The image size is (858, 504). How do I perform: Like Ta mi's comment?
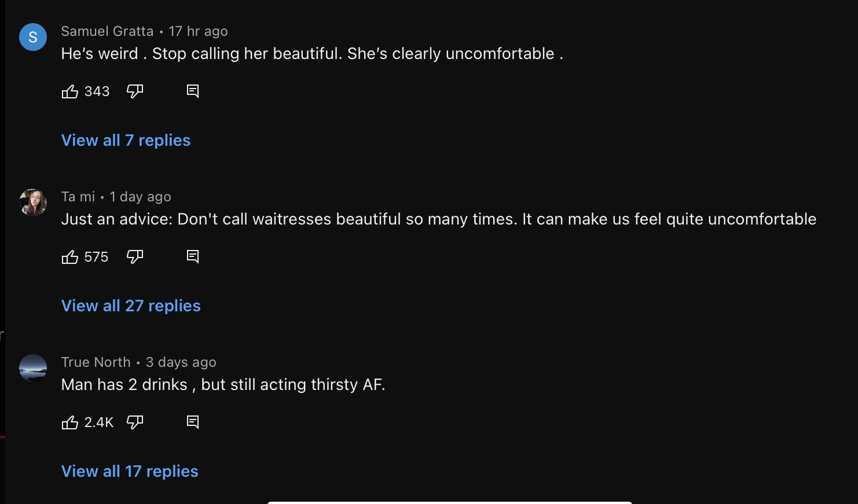[70, 257]
